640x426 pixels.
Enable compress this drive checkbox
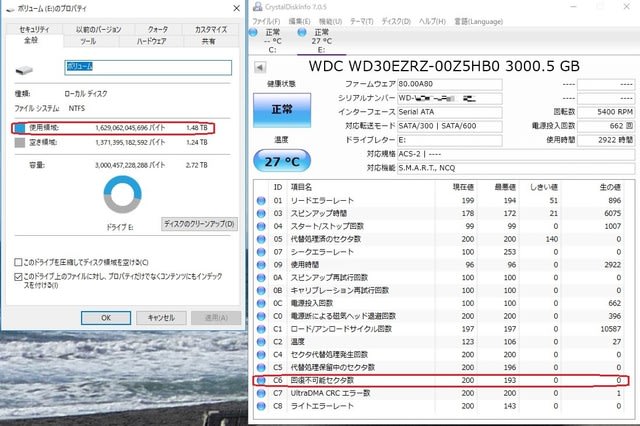tap(18, 262)
